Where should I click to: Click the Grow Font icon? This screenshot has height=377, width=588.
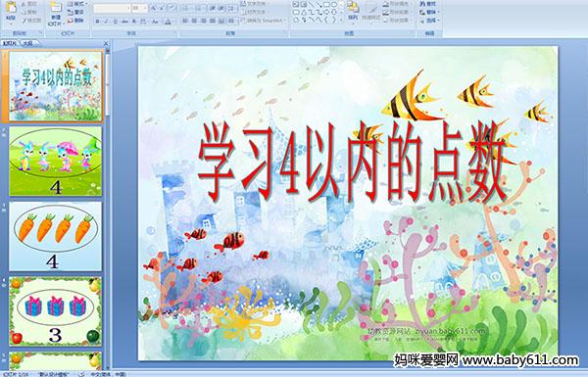click(x=154, y=8)
